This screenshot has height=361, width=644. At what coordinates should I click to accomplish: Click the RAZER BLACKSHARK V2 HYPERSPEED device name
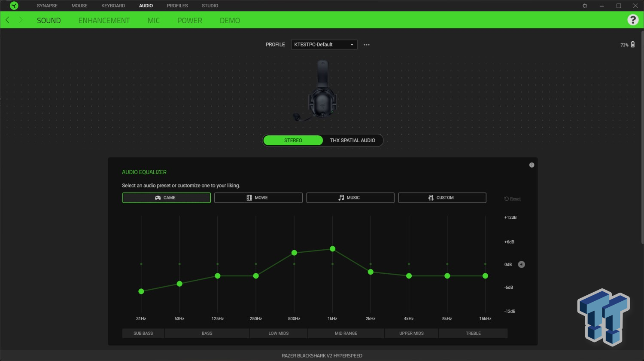322,356
